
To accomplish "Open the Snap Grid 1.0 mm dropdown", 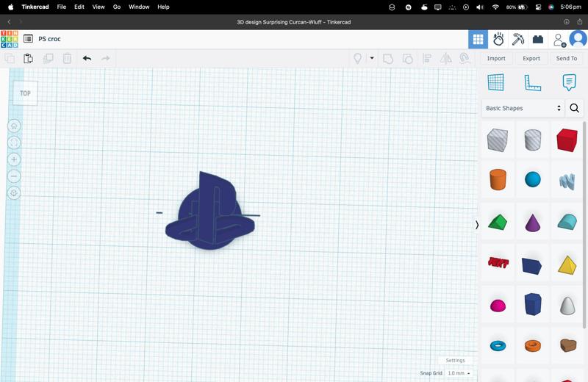I will (459, 373).
